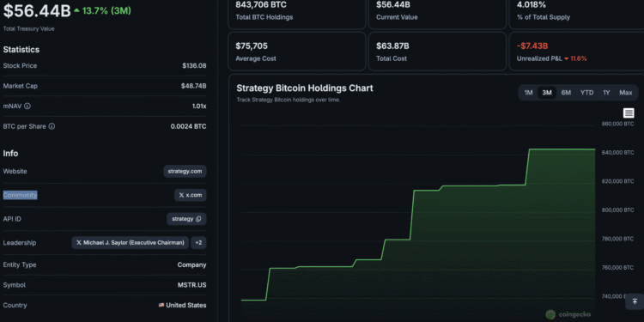Click the -$7.43B Unrealized P&L value
The height and width of the screenshot is (322, 644).
[532, 46]
